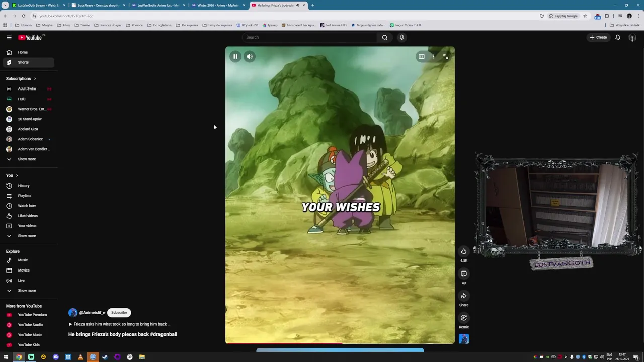Open YouTube Studio
This screenshot has height=362, width=644.
28,325
